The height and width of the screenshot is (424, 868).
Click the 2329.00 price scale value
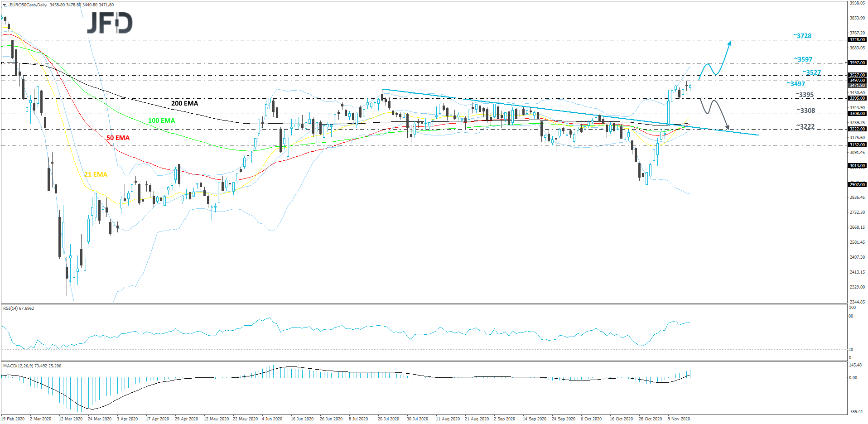(858, 287)
